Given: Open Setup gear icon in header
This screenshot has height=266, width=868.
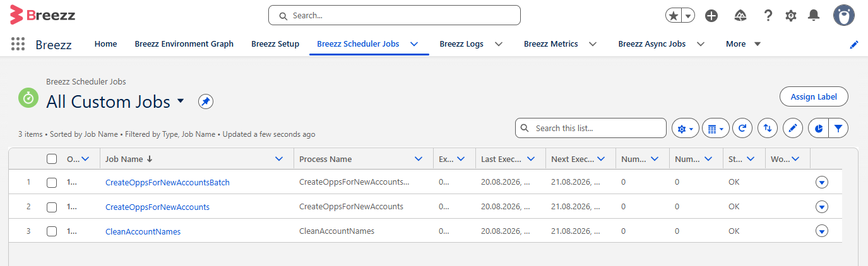Looking at the screenshot, I should coord(791,16).
